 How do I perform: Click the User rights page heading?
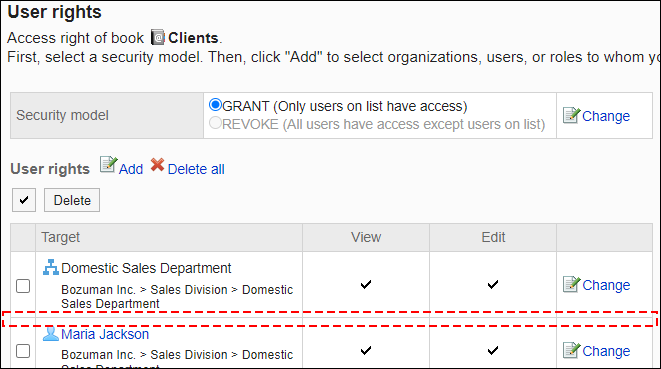pyautogui.click(x=54, y=12)
